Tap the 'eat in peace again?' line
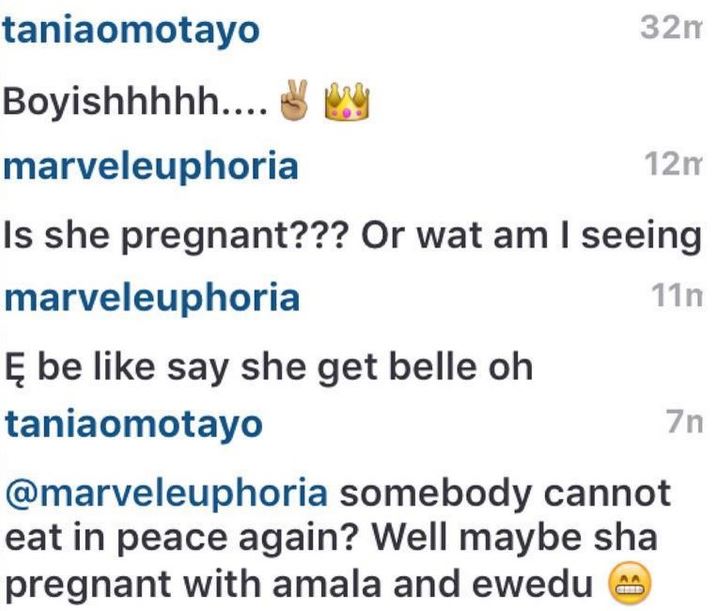This screenshot has width=716, height=611. tap(181, 539)
